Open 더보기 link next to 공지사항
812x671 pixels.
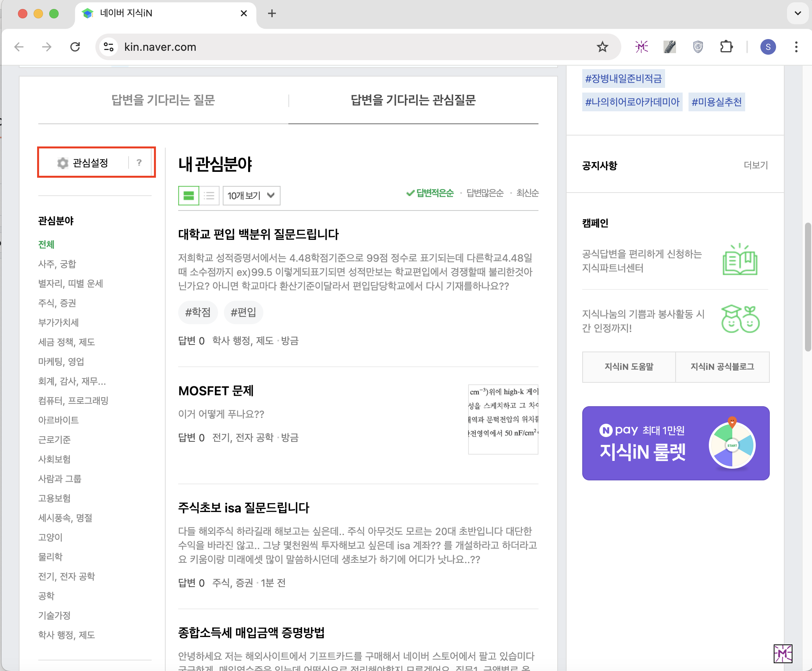click(755, 165)
